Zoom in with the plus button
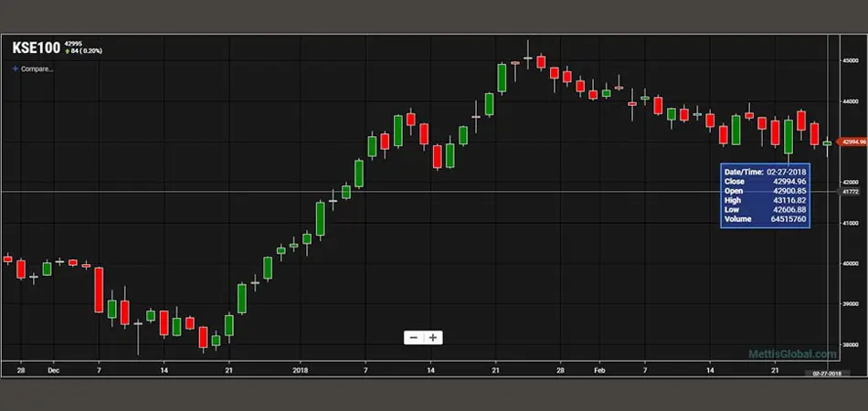The height and width of the screenshot is (411, 868). [x=433, y=337]
